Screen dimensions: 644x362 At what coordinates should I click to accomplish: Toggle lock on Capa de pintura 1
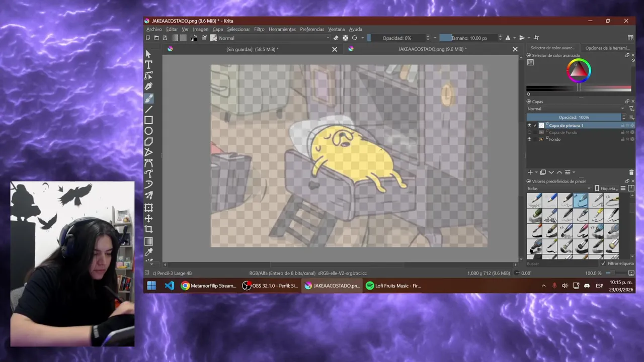[623, 125]
